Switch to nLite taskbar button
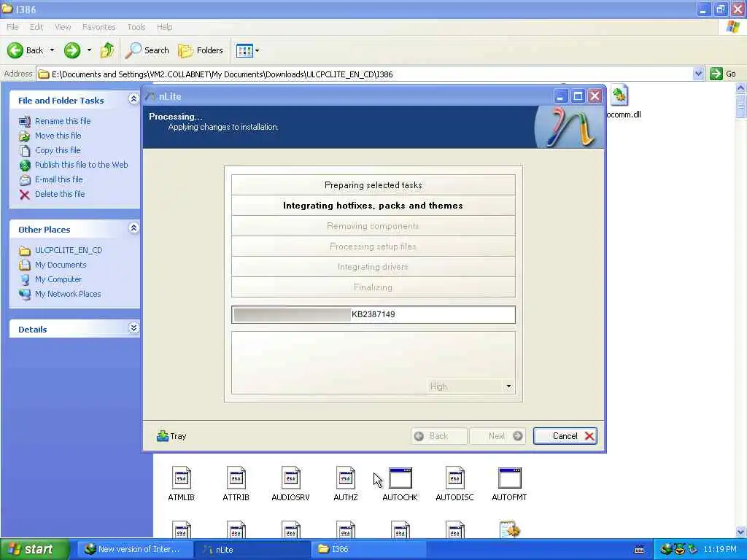The image size is (747, 560). coord(252,549)
